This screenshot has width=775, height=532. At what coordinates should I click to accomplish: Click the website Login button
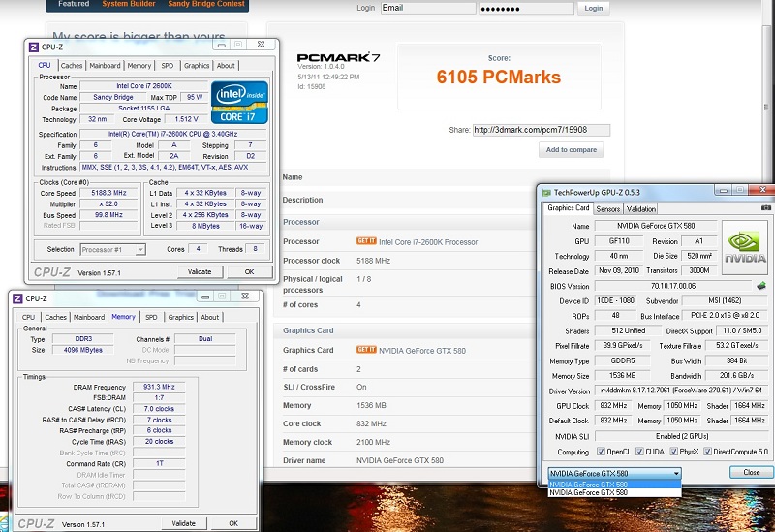click(593, 9)
